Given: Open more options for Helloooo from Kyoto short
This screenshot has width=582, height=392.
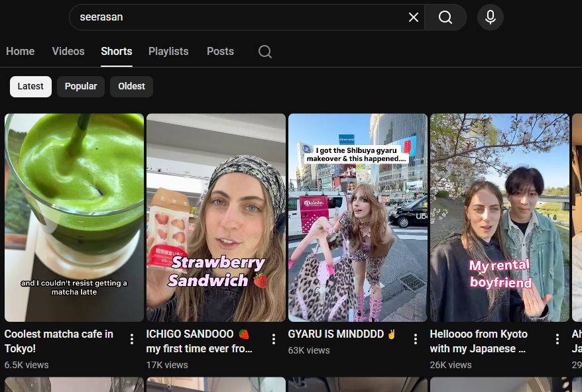Looking at the screenshot, I should [x=557, y=339].
